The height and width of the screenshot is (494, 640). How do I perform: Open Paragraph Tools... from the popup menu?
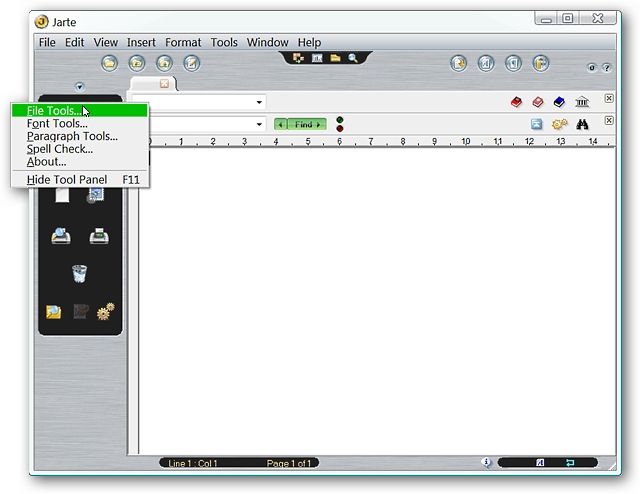click(x=80, y=136)
